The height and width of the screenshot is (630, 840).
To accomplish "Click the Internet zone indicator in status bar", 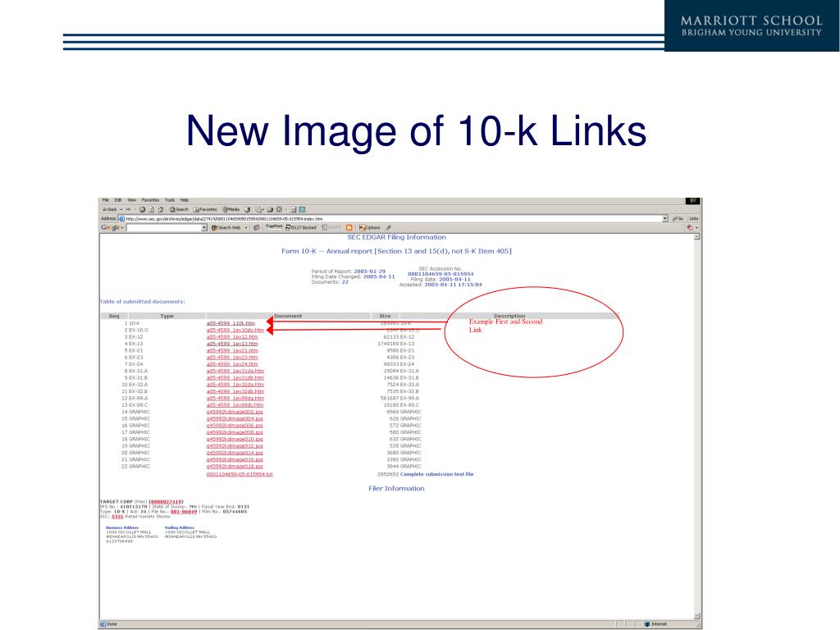I will point(655,624).
